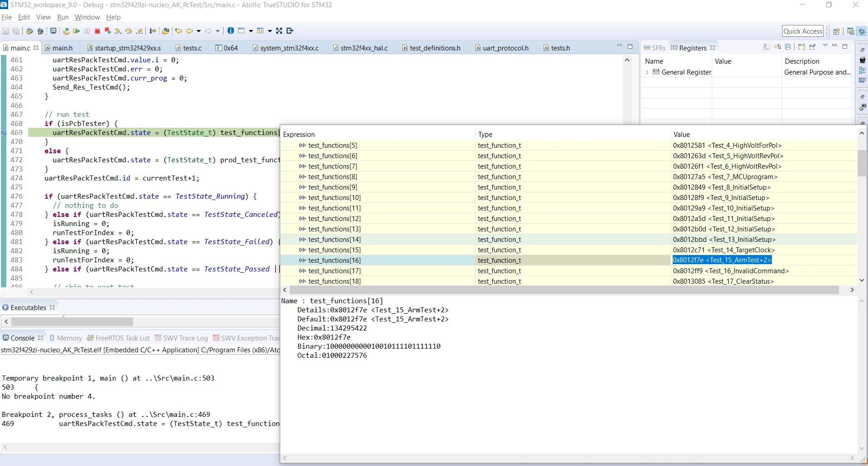Go to Last Edit Location arrow icon
The image size is (868, 466).
[179, 31]
